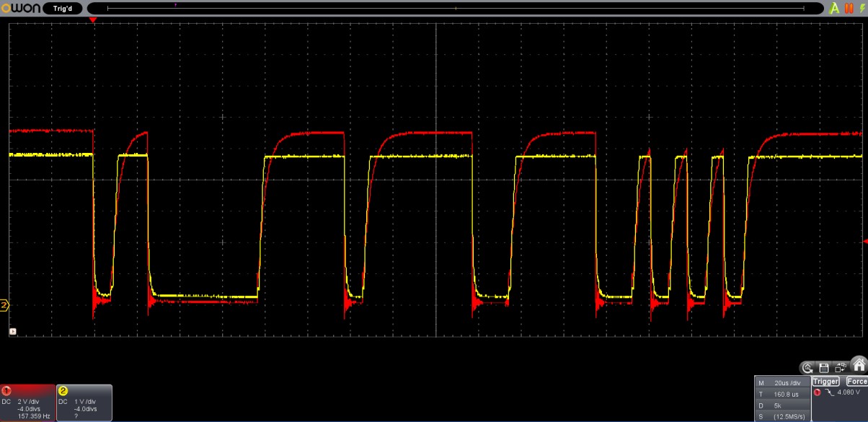Click the large Home icon
Viewport: 868px width, 422px height.
tap(859, 365)
